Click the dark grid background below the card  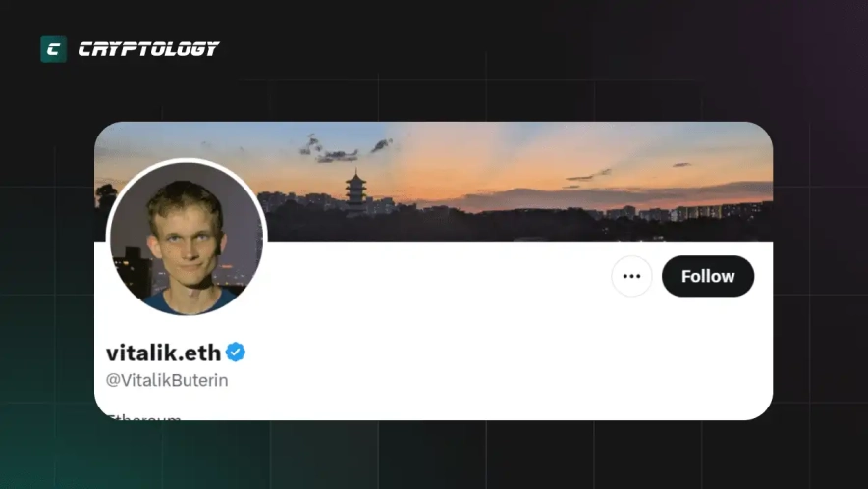[434, 454]
